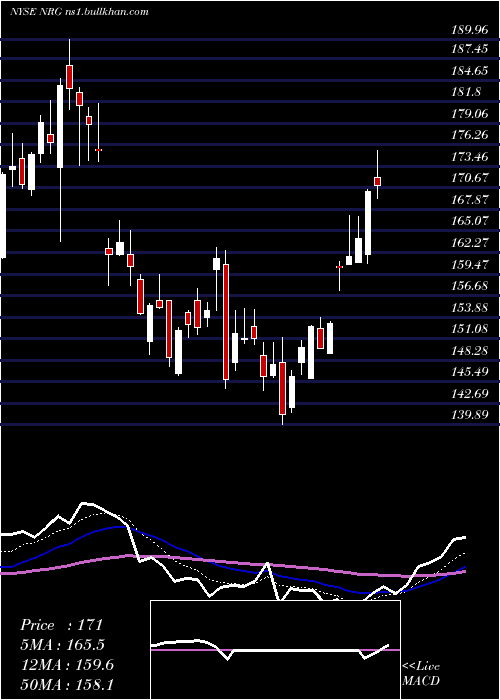Viewport: 500px width, 700px height.
Task: Click the 139.89 price label
Action: point(470,415)
